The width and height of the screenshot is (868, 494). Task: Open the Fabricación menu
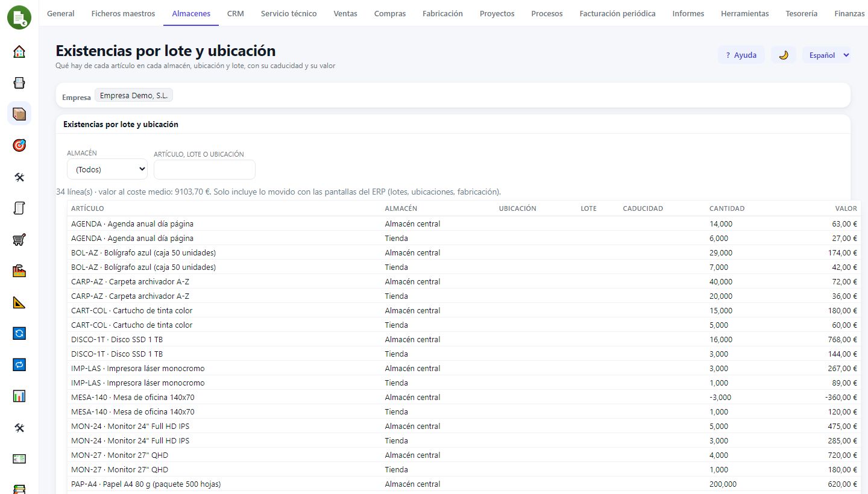click(443, 13)
